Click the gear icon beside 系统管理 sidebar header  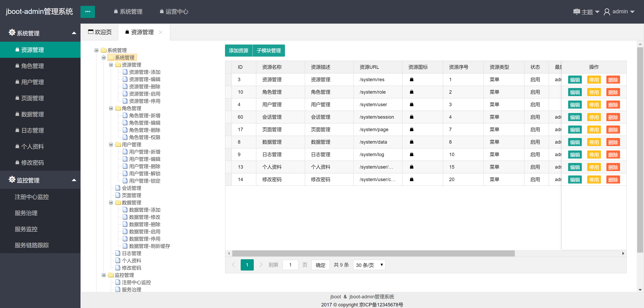12,32
